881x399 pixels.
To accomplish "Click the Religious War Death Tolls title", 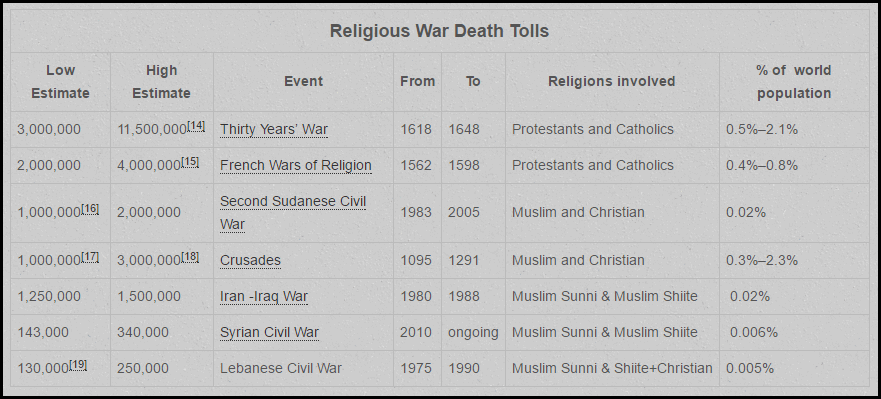I will click(x=439, y=31).
